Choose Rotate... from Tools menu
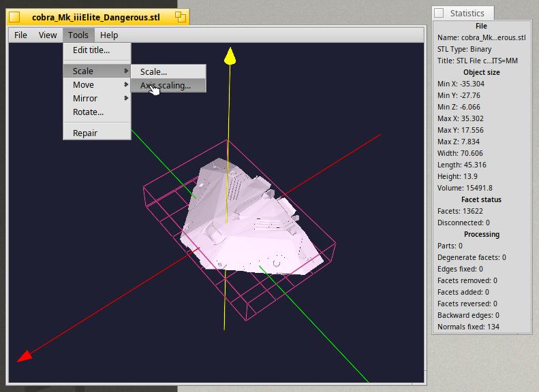The height and width of the screenshot is (392, 539). (97, 112)
